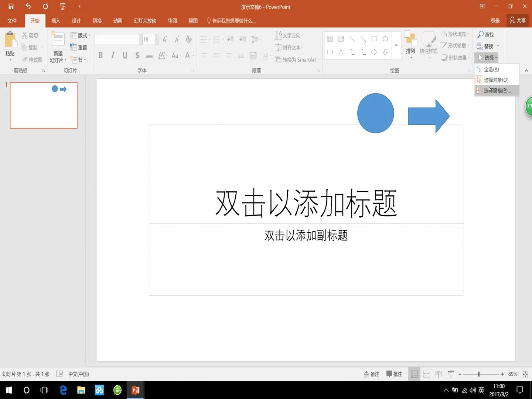This screenshot has height=399, width=532.
Task: Open File Explorer from the taskbar
Action: (x=81, y=390)
